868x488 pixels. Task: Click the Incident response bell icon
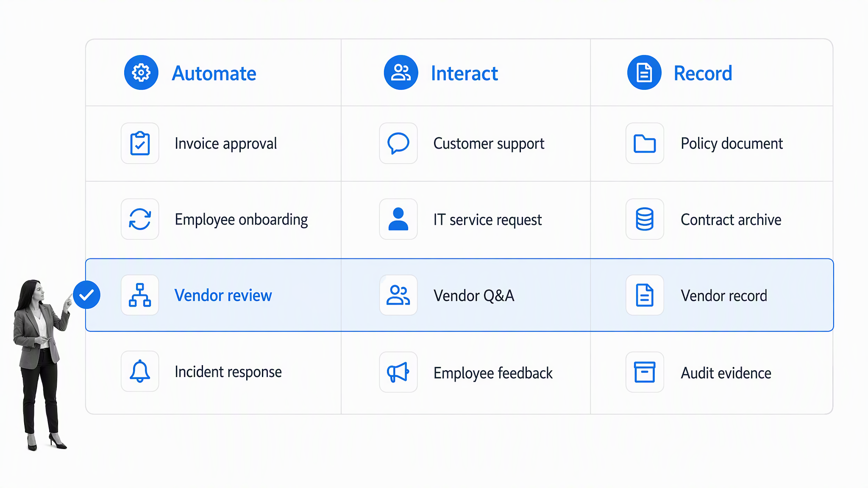(x=140, y=371)
